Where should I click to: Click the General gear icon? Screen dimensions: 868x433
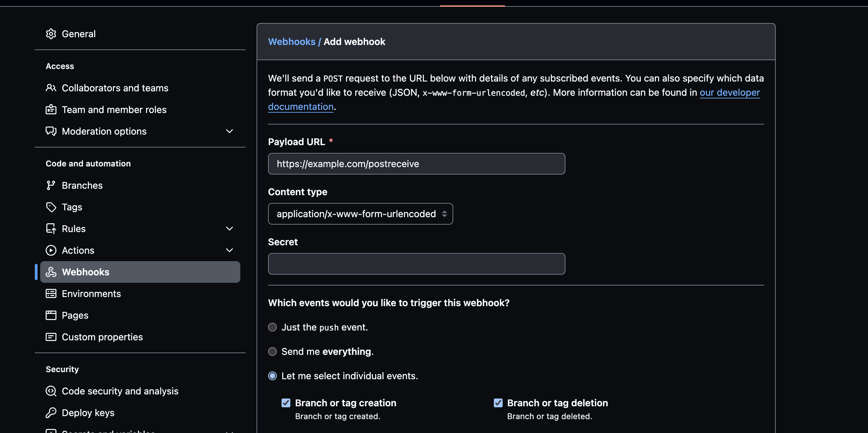pyautogui.click(x=51, y=34)
